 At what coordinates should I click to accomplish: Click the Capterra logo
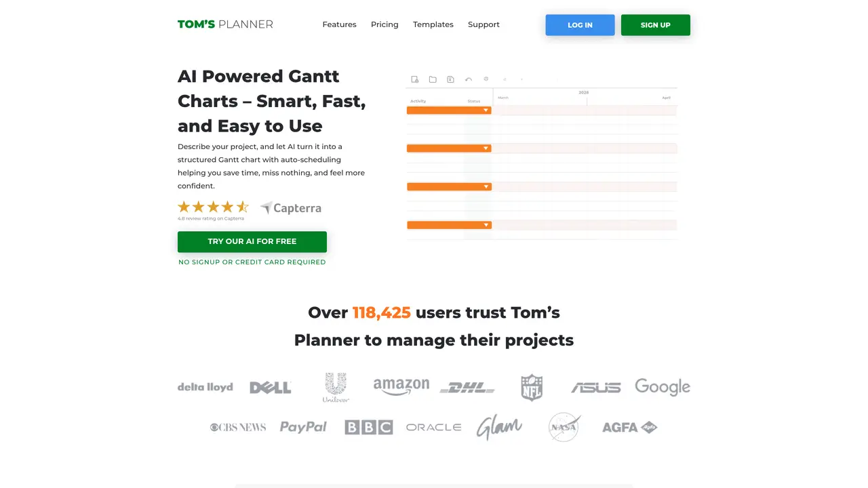[291, 208]
